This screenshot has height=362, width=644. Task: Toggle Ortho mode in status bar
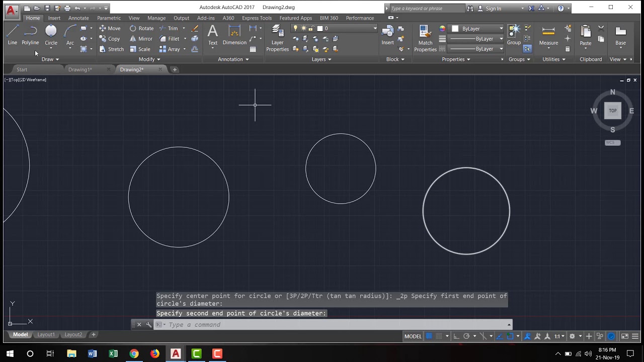pos(456,336)
